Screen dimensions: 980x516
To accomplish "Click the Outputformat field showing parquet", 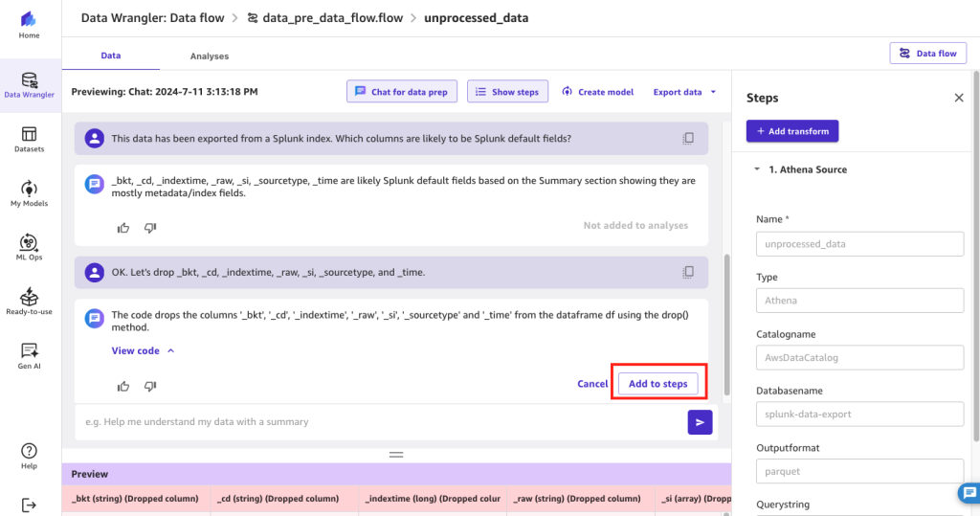I will (860, 471).
